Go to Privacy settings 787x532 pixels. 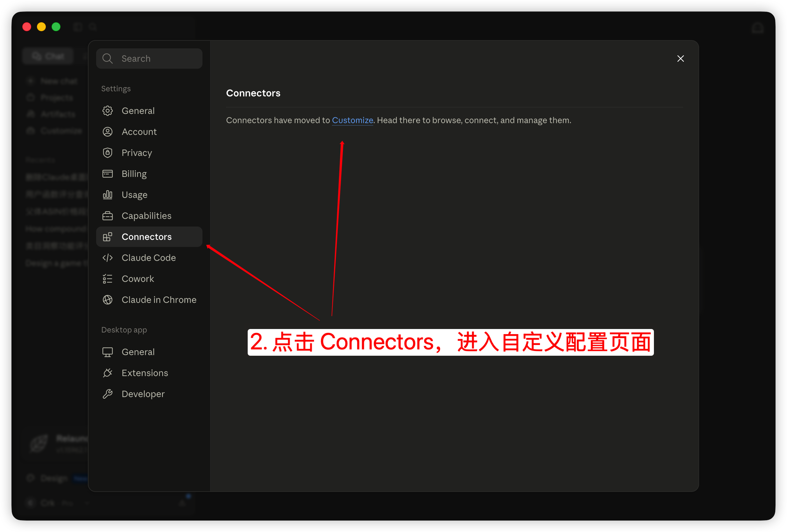[x=149, y=153]
